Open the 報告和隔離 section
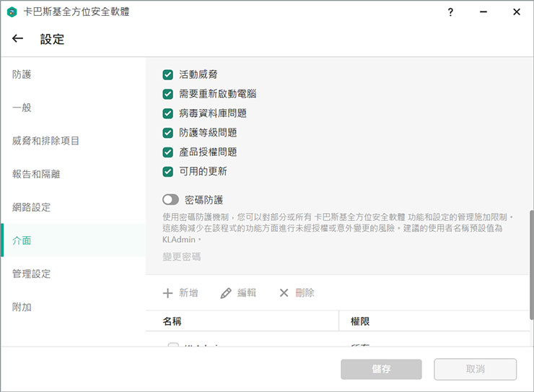Viewport: 534px width, 392px height. tap(73, 174)
